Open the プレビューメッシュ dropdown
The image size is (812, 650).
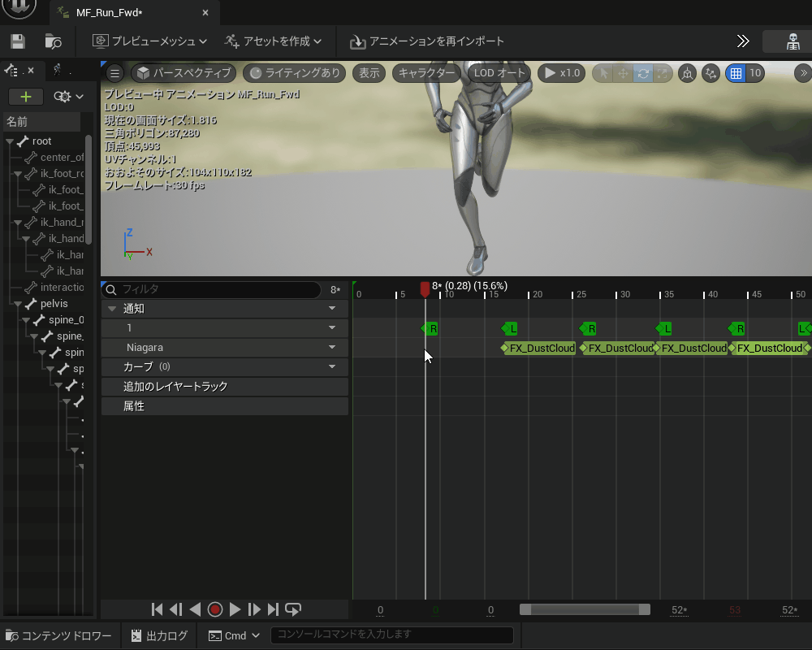pos(149,41)
